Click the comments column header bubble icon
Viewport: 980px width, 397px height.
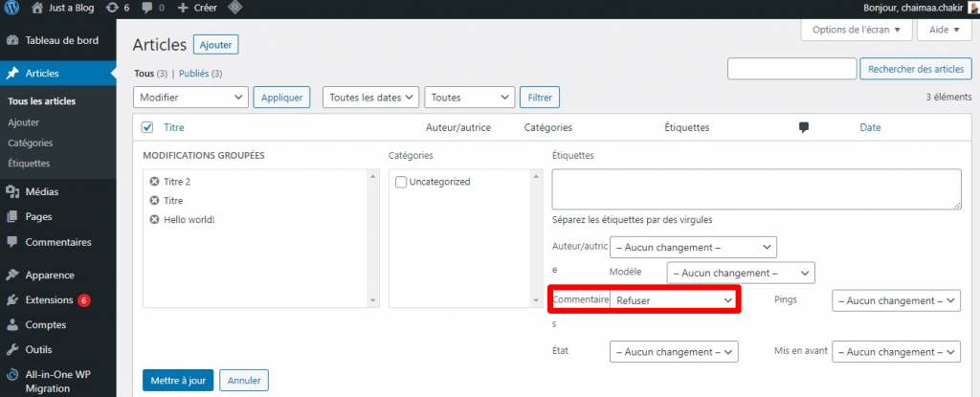pyautogui.click(x=804, y=127)
